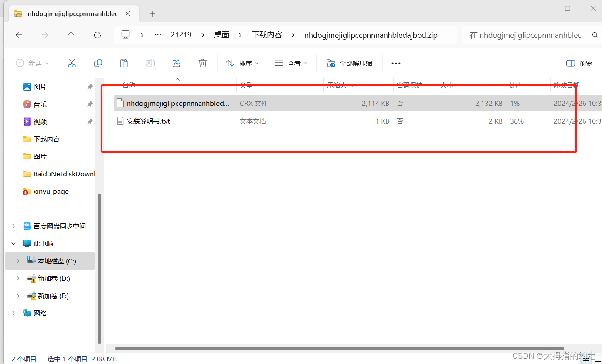The image size is (602, 364).
Task: Close the nhdogjmejiglipcc tab
Action: pos(128,13)
